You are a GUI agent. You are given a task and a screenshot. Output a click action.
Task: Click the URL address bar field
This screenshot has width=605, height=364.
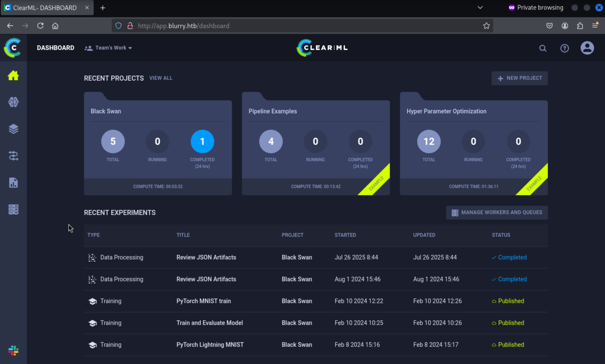(302, 26)
